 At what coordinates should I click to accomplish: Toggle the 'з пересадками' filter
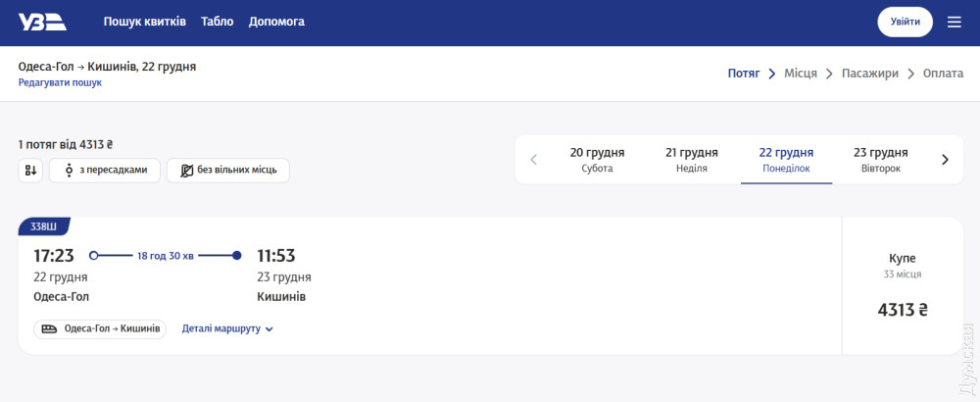click(105, 170)
